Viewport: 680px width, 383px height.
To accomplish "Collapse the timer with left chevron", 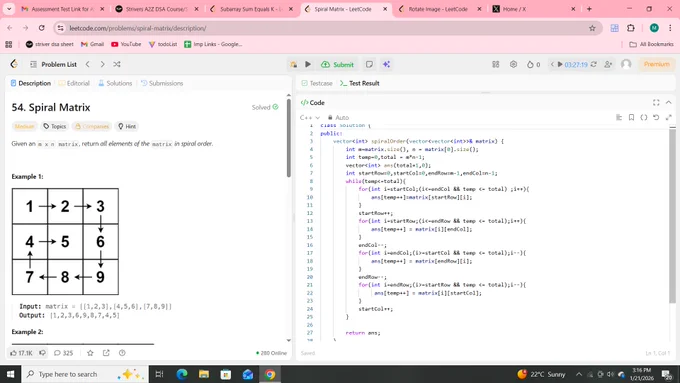I will (552, 64).
